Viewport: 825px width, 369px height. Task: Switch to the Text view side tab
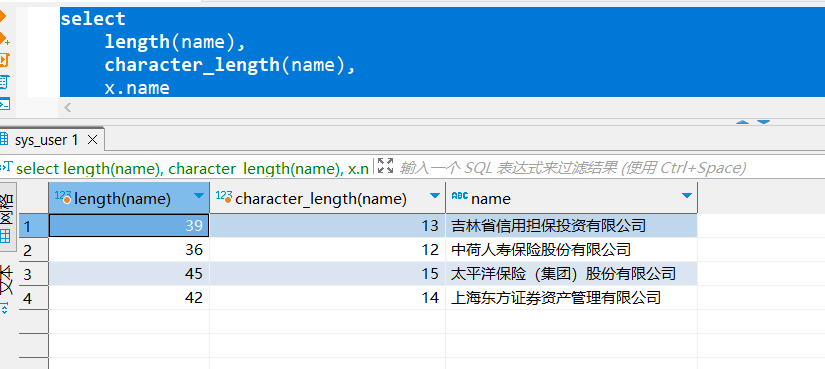(6, 280)
